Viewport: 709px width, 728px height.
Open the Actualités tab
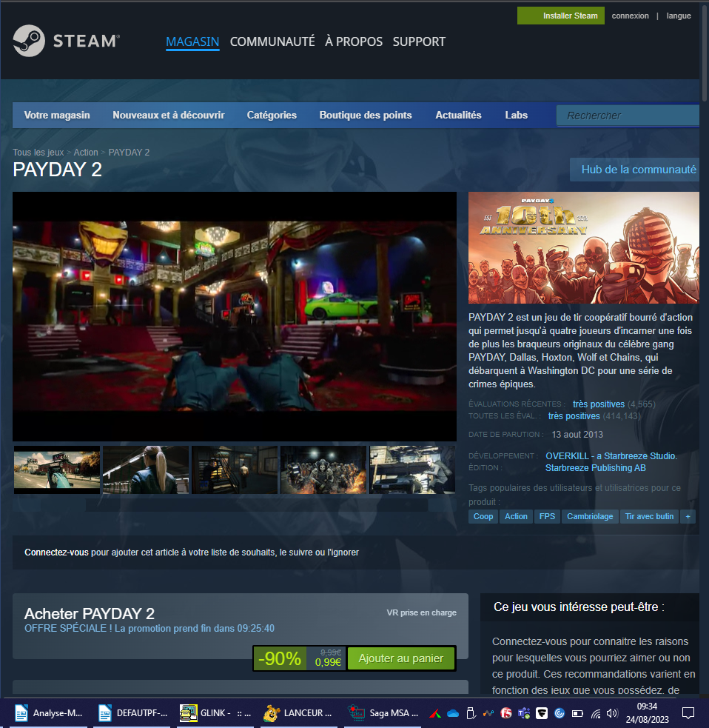pyautogui.click(x=458, y=115)
